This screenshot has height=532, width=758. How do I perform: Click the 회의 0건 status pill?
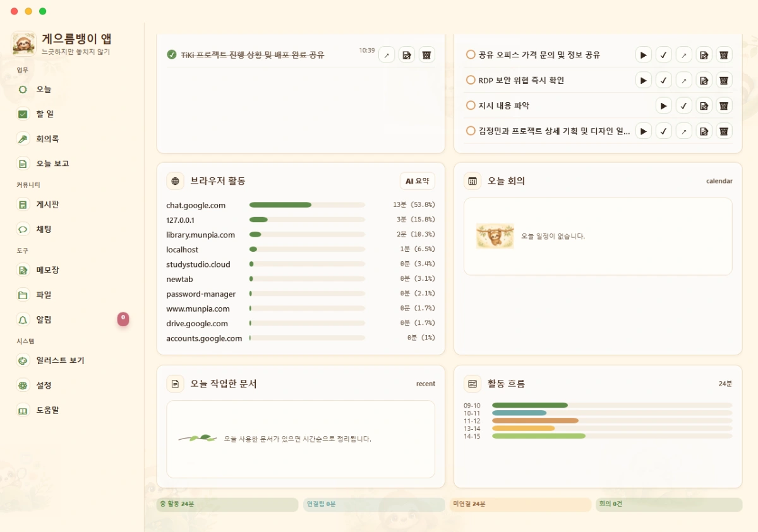tap(669, 504)
